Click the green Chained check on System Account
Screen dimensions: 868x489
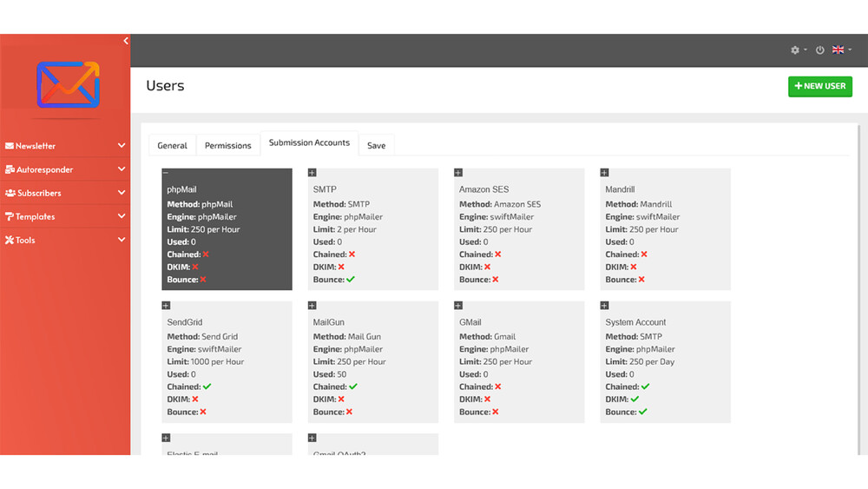(x=646, y=387)
